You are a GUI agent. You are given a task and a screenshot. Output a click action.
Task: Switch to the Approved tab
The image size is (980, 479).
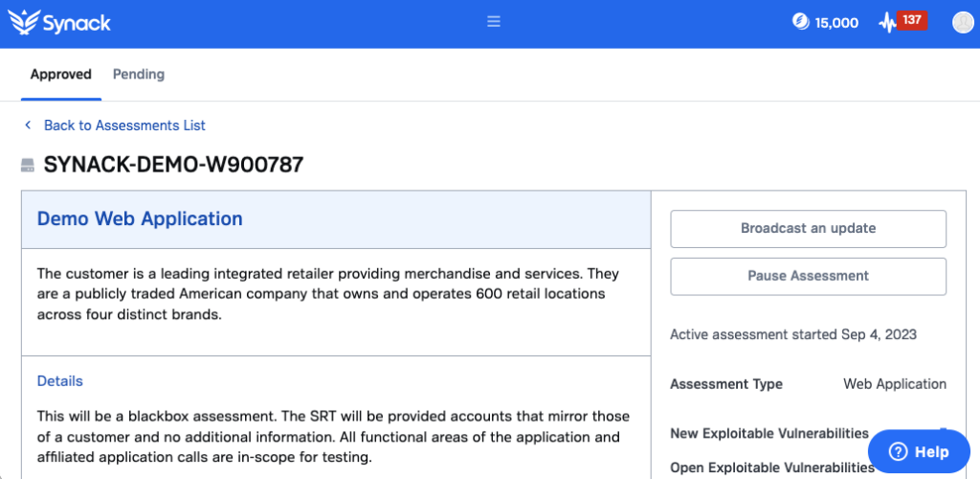pyautogui.click(x=61, y=75)
